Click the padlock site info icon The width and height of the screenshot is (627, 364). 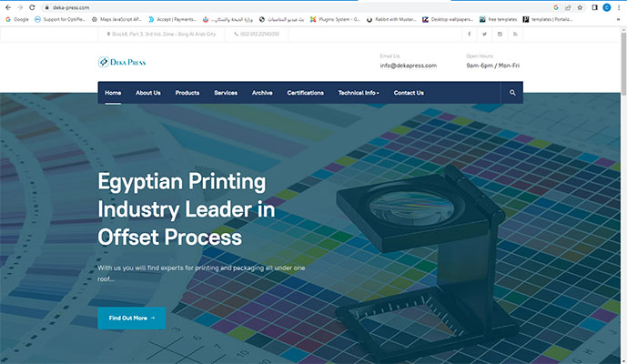tap(46, 7)
